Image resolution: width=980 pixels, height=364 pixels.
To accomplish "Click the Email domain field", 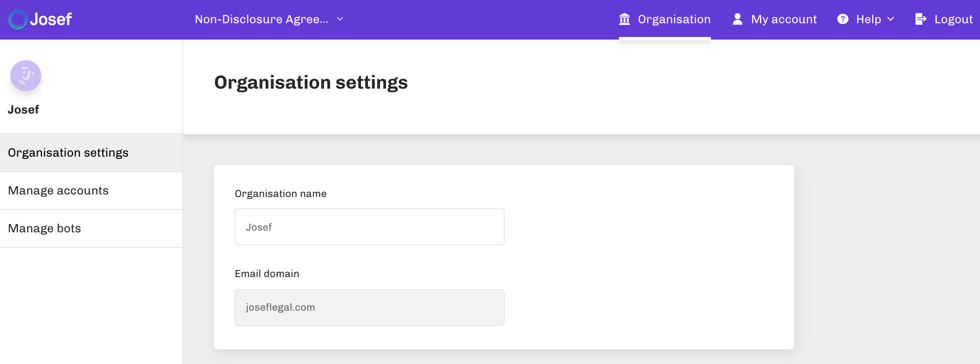I will click(370, 307).
